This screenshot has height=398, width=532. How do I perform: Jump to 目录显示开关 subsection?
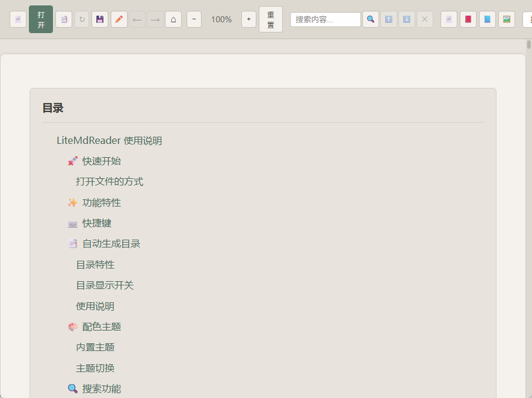[105, 285]
